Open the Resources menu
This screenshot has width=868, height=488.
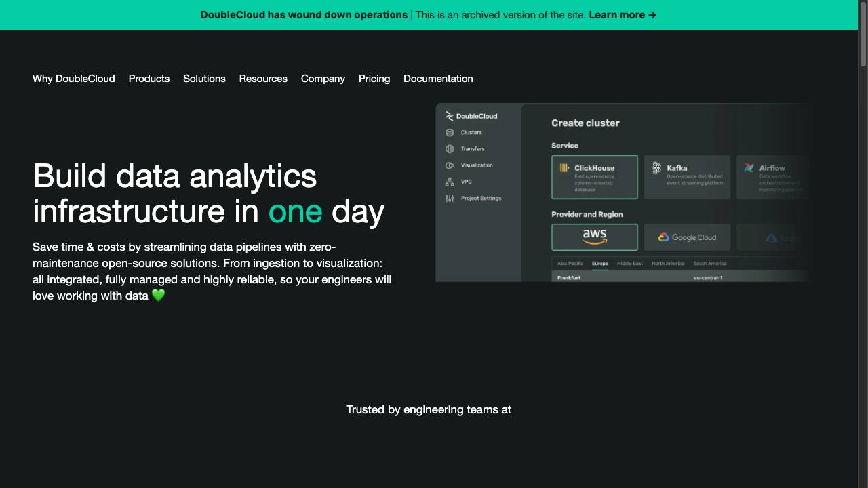(x=263, y=79)
